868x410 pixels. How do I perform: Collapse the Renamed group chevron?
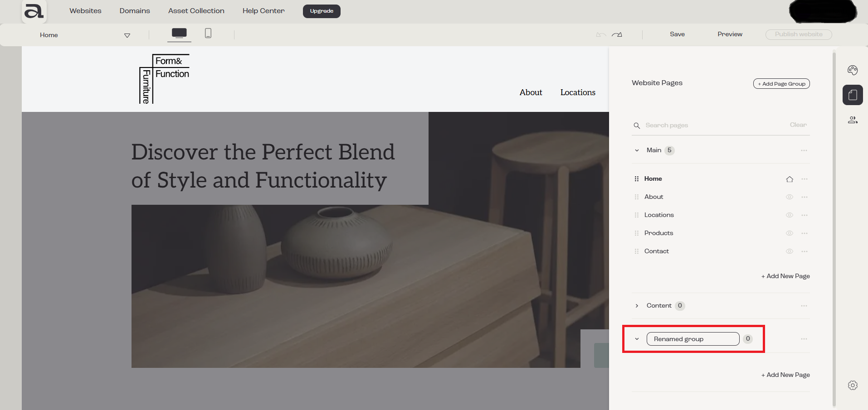(637, 339)
